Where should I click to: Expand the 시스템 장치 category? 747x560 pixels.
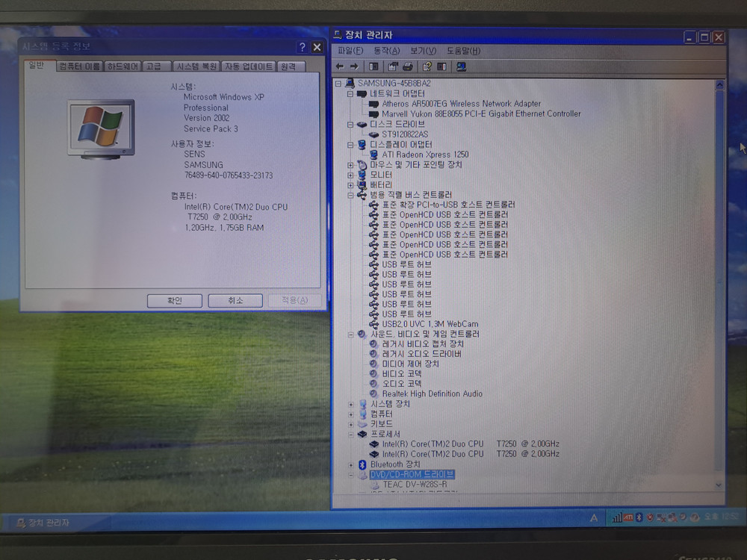pos(350,404)
